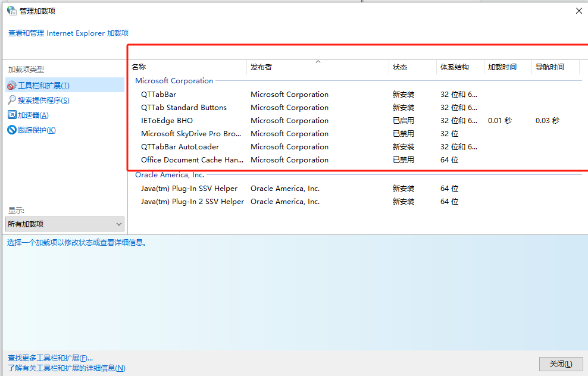Viewport: 588px width, 376px height.
Task: Sort by the 体系结构 column header
Action: (x=460, y=67)
